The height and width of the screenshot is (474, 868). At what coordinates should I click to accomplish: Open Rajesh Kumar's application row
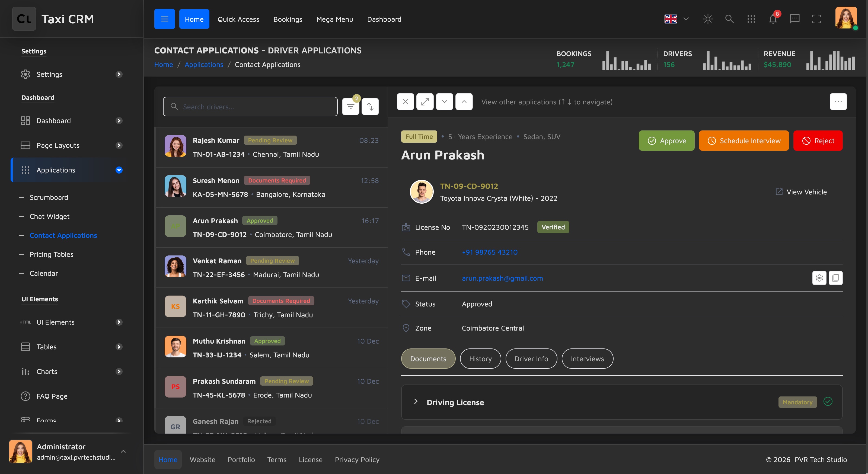coord(271,147)
